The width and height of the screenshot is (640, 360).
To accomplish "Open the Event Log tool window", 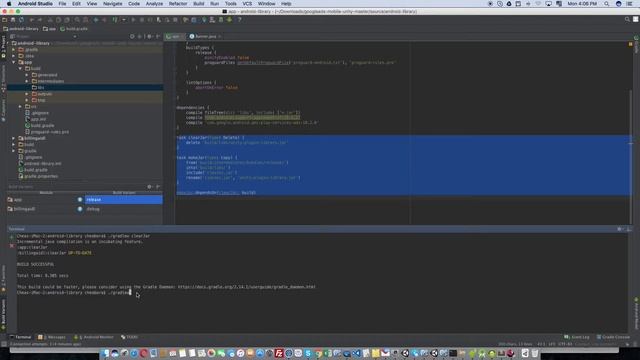I will (x=577, y=337).
